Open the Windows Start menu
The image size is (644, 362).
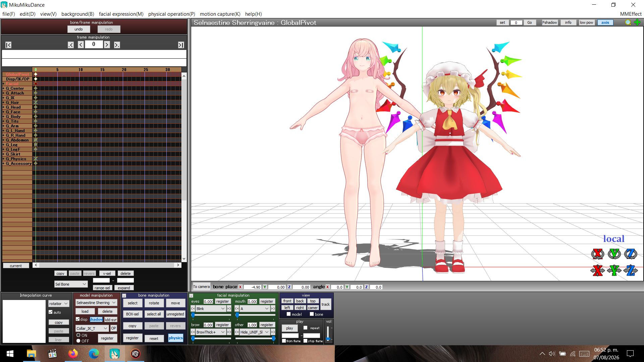(10, 354)
